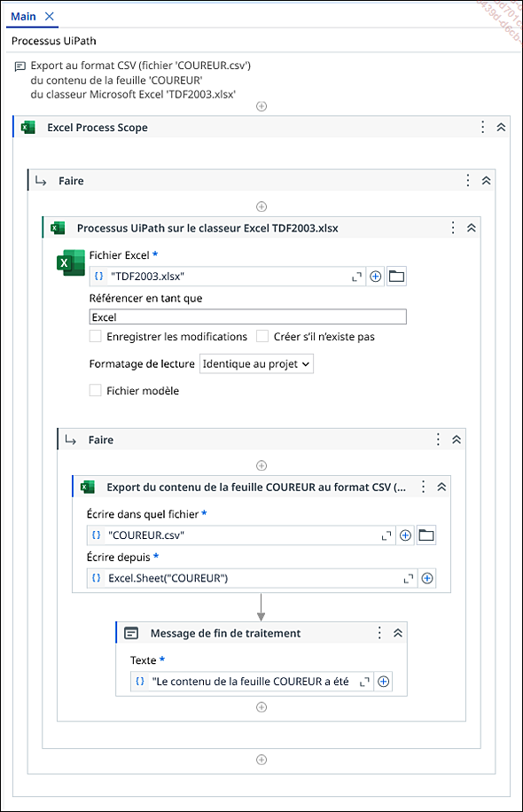
Task: Add activity below Message de fin de traitement
Action: pos(261,707)
